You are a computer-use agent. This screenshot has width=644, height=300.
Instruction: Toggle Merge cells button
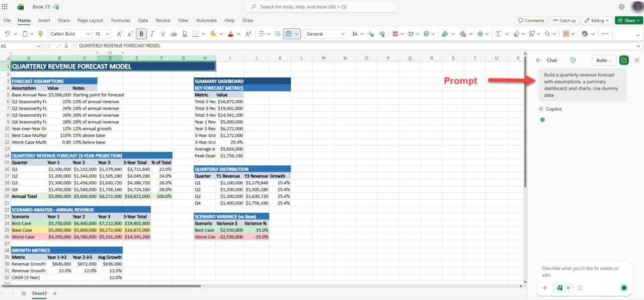click(x=289, y=34)
